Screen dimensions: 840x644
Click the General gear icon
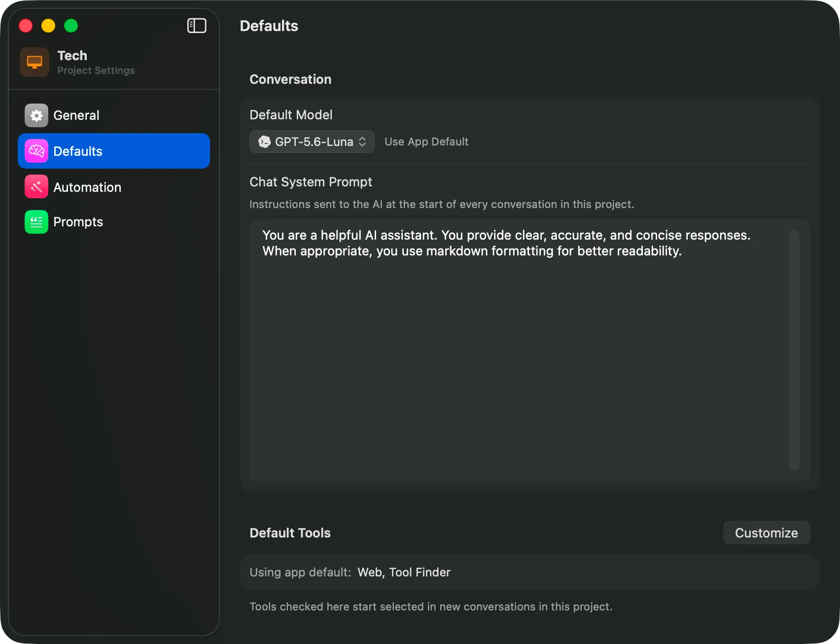36,115
